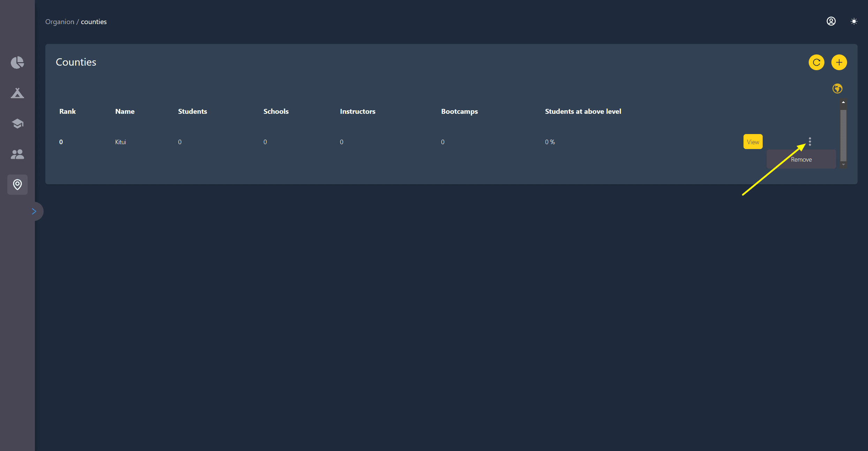Open the users section from sidebar
This screenshot has height=451, width=868.
pyautogui.click(x=17, y=154)
